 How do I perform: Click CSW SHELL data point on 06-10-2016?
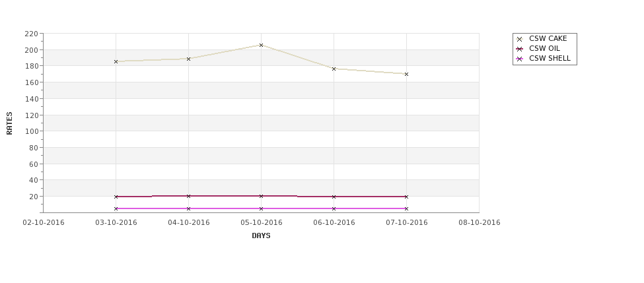coord(334,208)
